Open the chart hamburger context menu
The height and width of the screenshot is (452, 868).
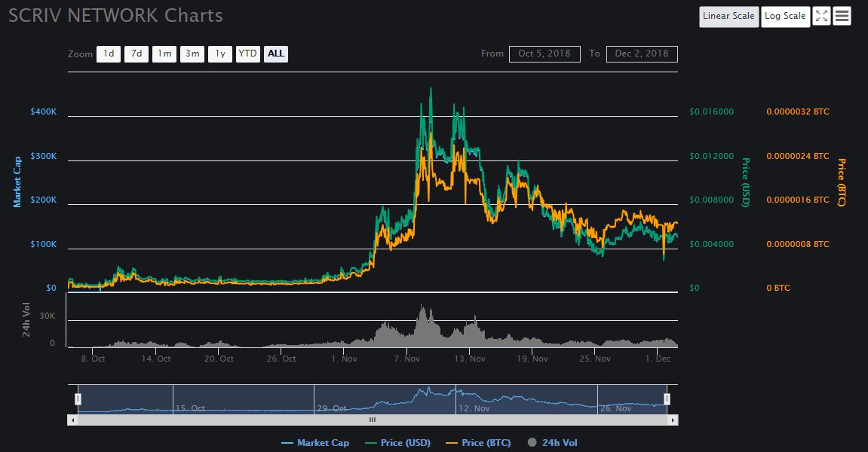tap(842, 16)
